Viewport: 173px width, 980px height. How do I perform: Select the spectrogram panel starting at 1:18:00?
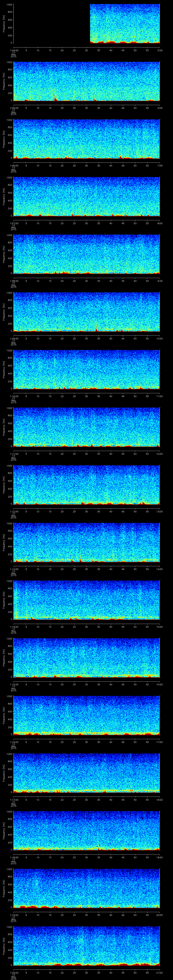pyautogui.click(x=87, y=830)
